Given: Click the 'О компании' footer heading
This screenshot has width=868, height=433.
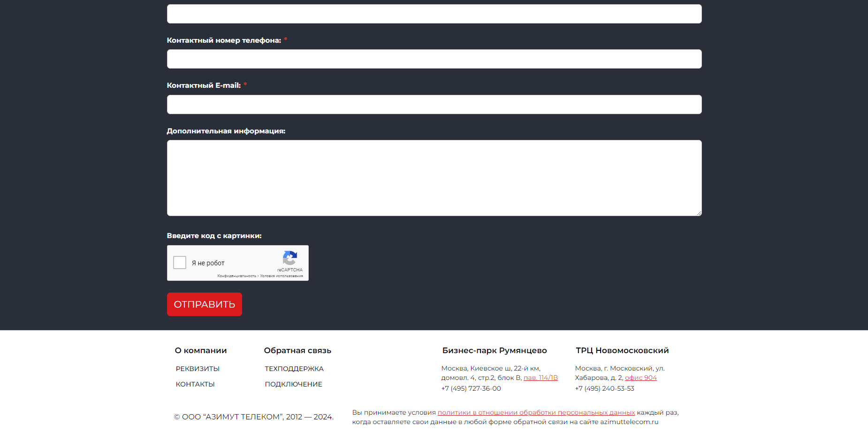Looking at the screenshot, I should (x=201, y=350).
